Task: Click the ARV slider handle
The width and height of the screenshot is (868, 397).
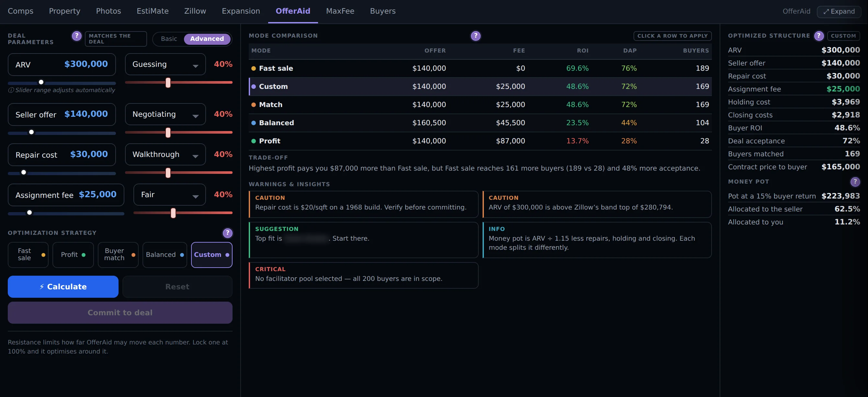Action: (41, 82)
